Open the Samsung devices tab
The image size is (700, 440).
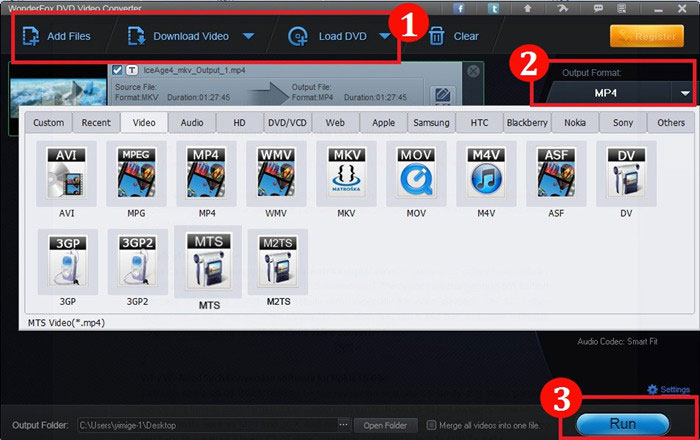click(431, 123)
